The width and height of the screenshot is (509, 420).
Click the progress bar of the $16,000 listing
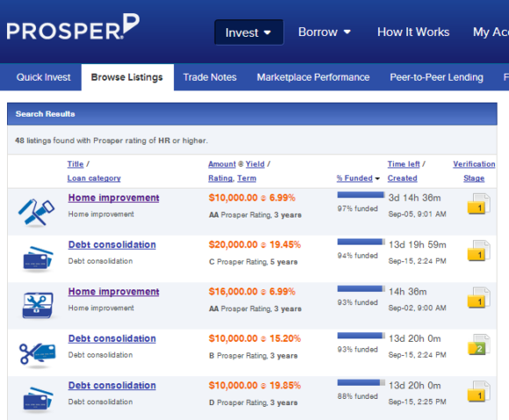coord(361,288)
